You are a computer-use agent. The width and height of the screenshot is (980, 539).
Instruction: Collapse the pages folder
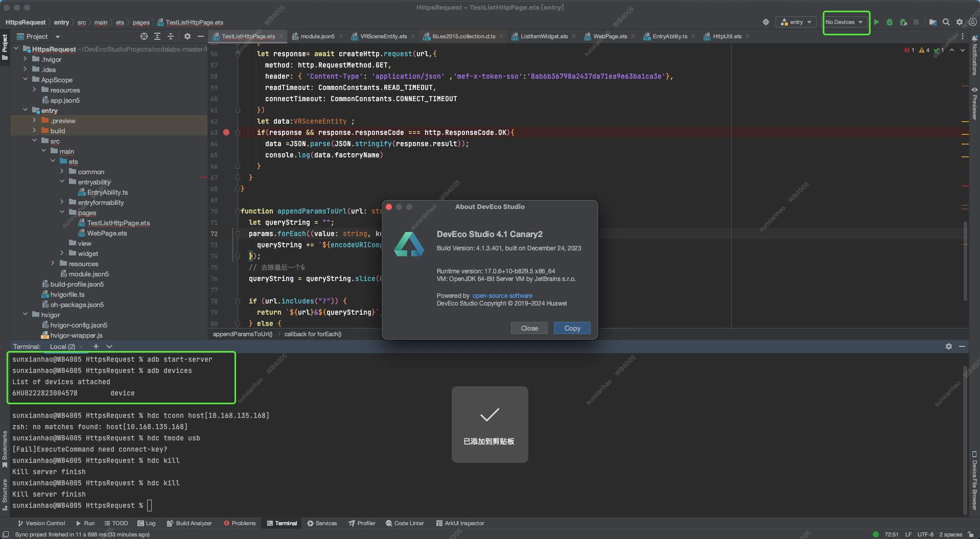62,213
